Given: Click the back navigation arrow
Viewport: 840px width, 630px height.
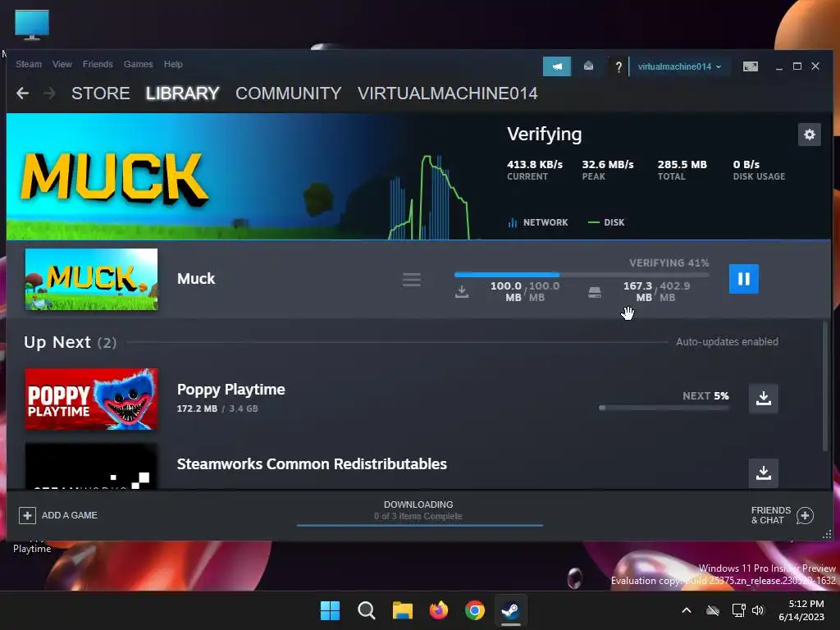Looking at the screenshot, I should click(22, 94).
